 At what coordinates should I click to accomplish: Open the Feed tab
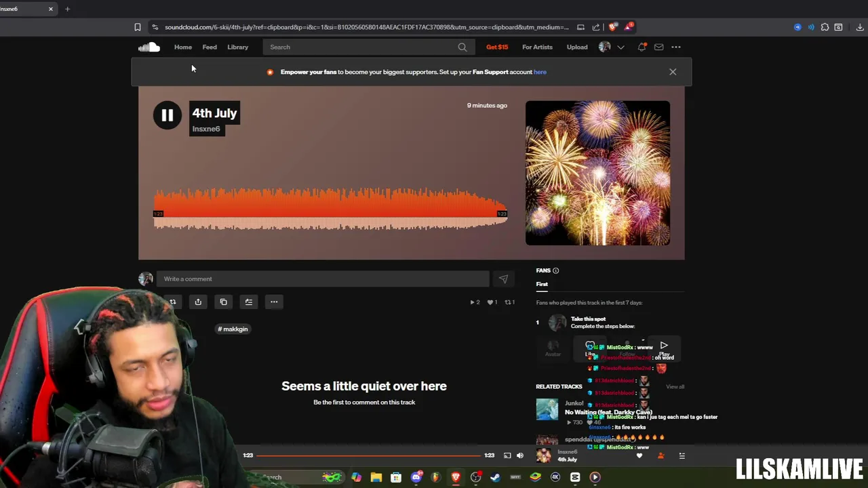210,47
